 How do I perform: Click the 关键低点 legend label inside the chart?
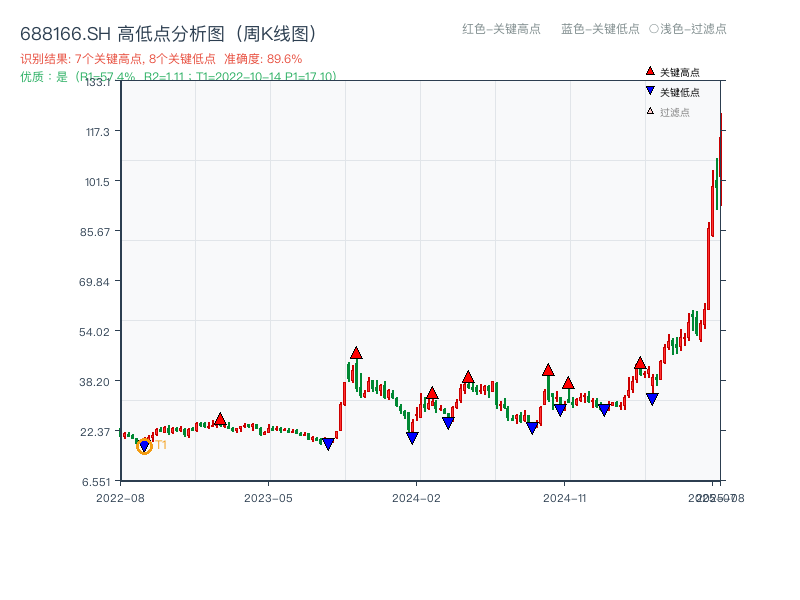point(680,92)
